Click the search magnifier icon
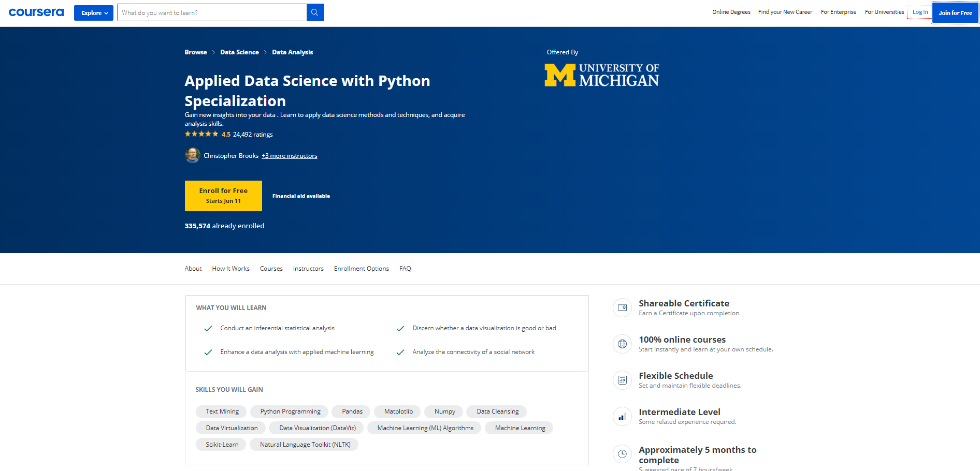Image resolution: width=980 pixels, height=471 pixels. [315, 12]
